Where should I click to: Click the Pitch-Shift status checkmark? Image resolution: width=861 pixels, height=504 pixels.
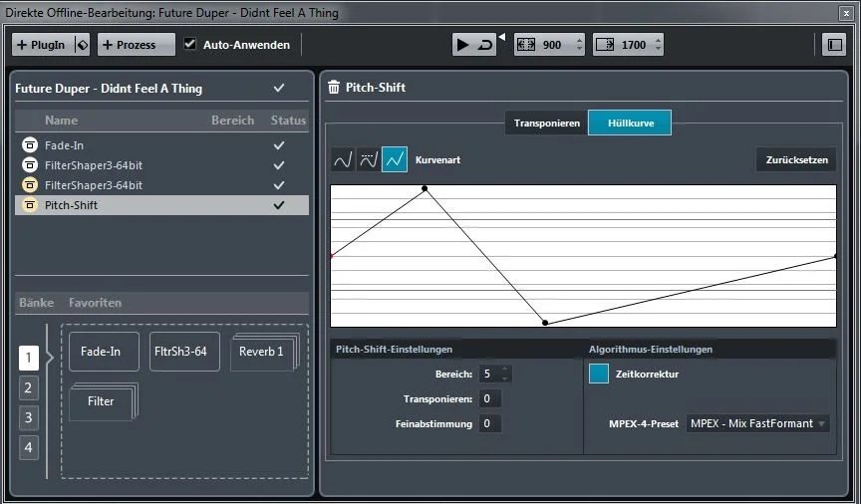coord(279,205)
